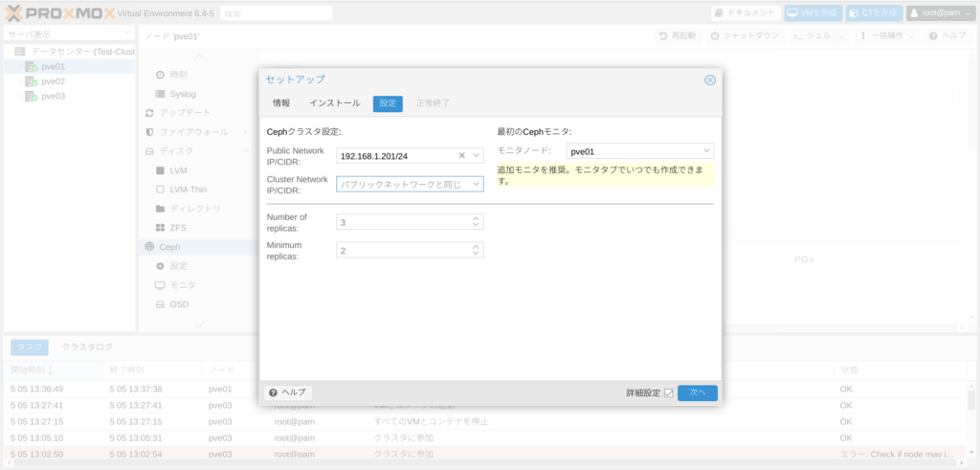Click VMを作成 button
The width and height of the screenshot is (980, 470).
point(813,12)
